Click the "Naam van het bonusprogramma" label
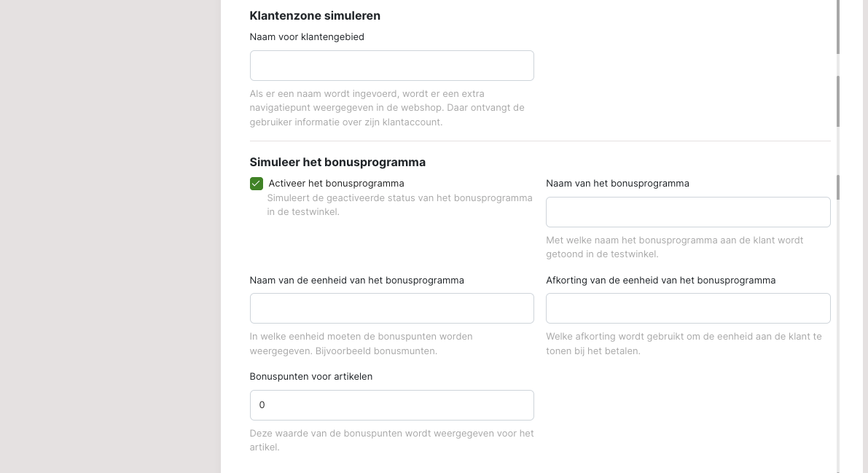 click(x=617, y=183)
